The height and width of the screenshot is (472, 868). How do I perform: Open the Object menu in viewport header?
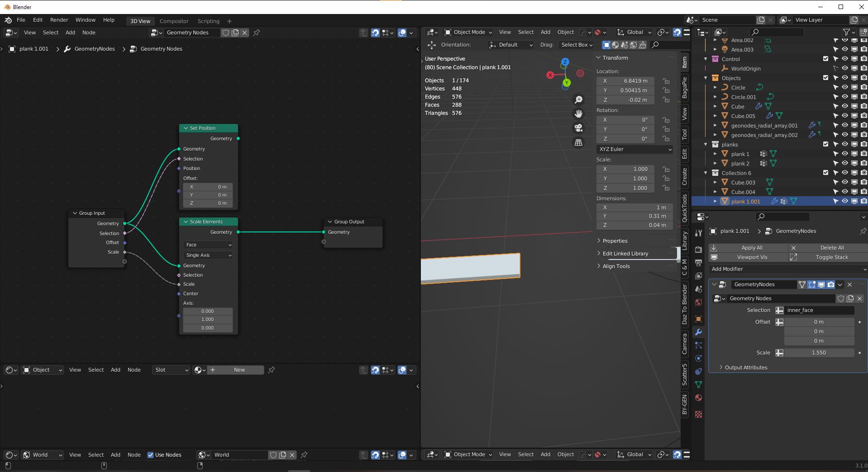[565, 32]
